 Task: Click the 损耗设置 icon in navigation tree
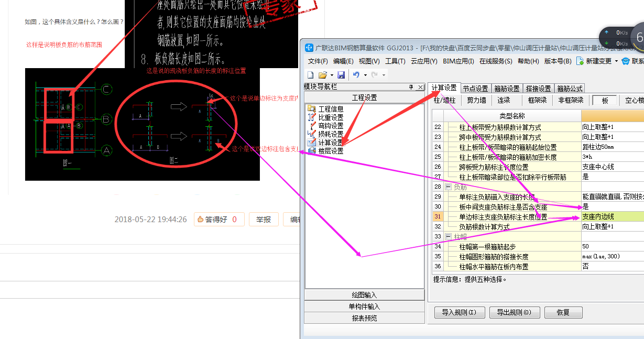312,134
